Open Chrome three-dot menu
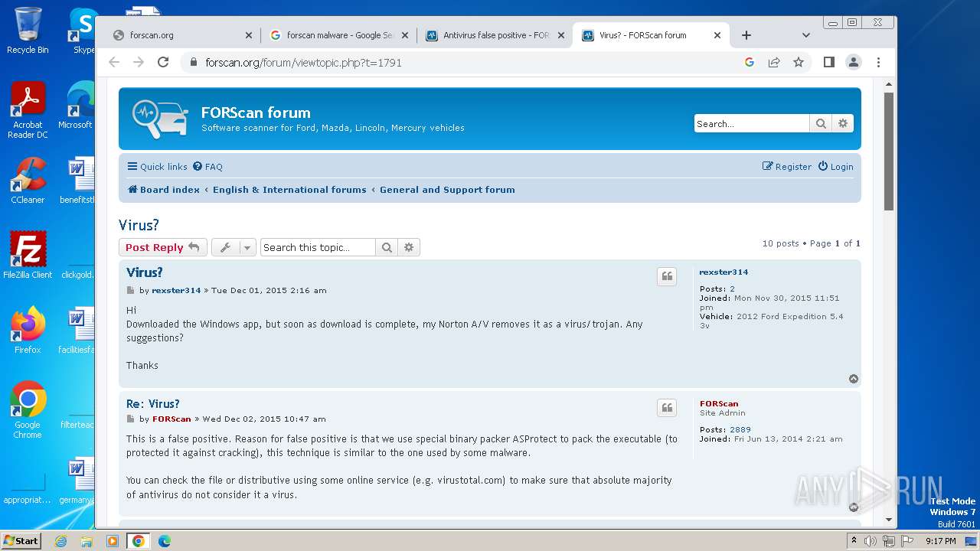Image resolution: width=980 pixels, height=551 pixels. click(x=878, y=62)
